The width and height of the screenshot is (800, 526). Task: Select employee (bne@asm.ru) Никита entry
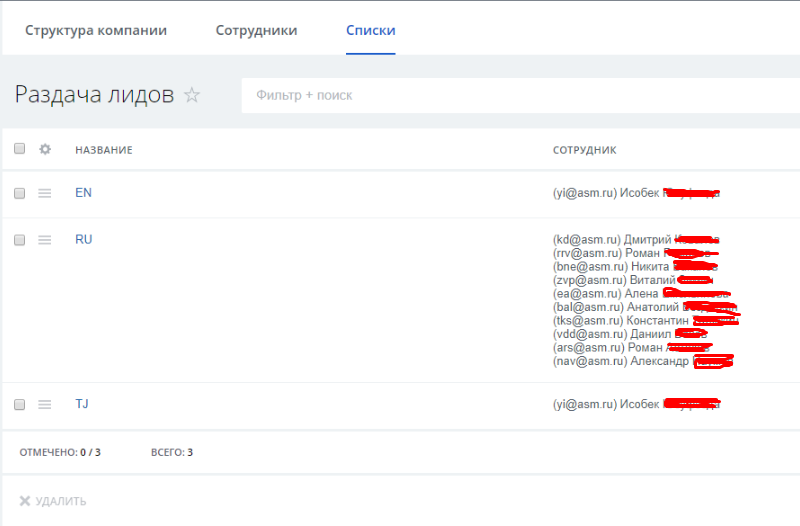pyautogui.click(x=635, y=266)
